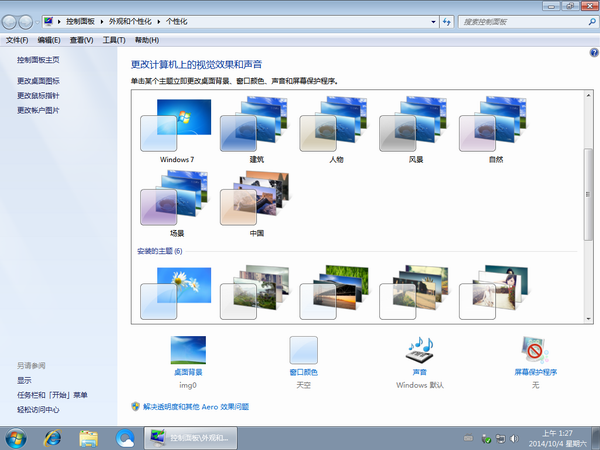
Task: Click the keyboard input tray icon
Action: [x=468, y=438]
